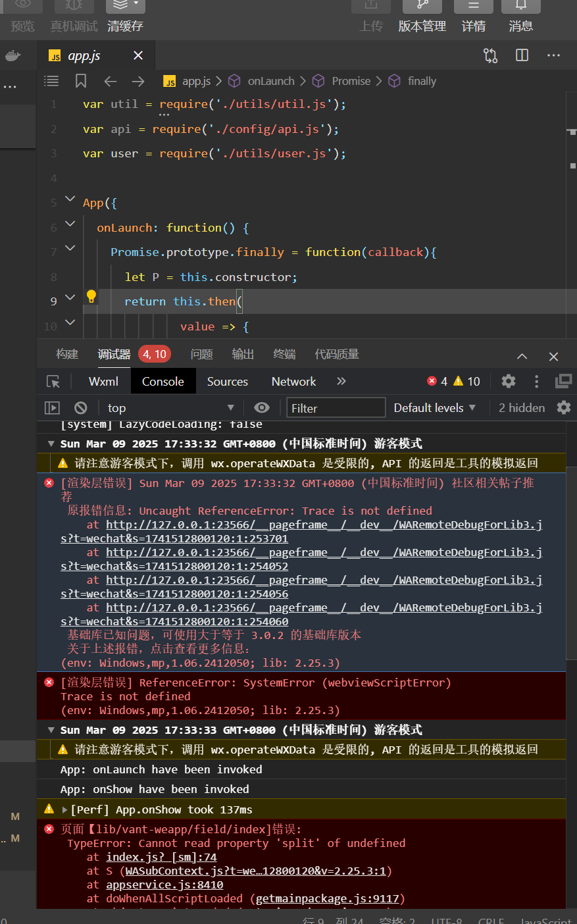Image resolution: width=577 pixels, height=924 pixels.
Task: Open the 消息 messages panel
Action: 520,14
